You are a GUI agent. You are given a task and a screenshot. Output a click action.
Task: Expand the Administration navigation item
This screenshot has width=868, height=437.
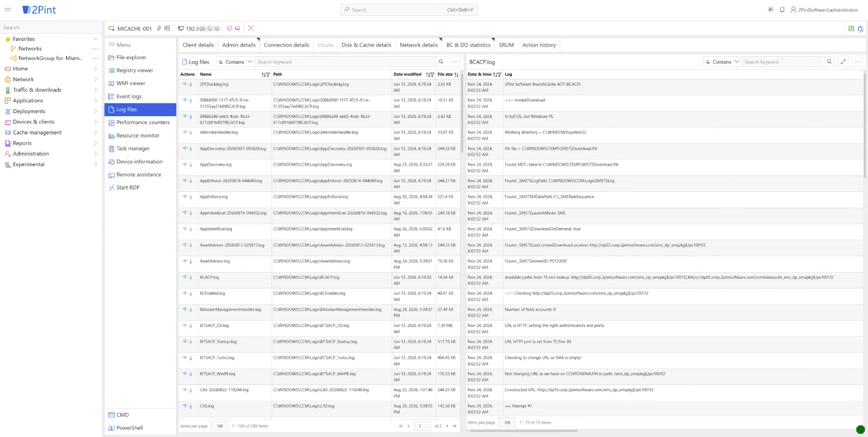click(x=95, y=154)
